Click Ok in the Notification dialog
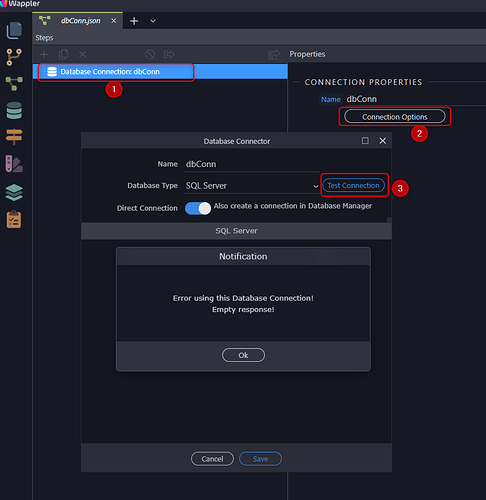Image resolution: width=486 pixels, height=500 pixels. pyautogui.click(x=243, y=355)
